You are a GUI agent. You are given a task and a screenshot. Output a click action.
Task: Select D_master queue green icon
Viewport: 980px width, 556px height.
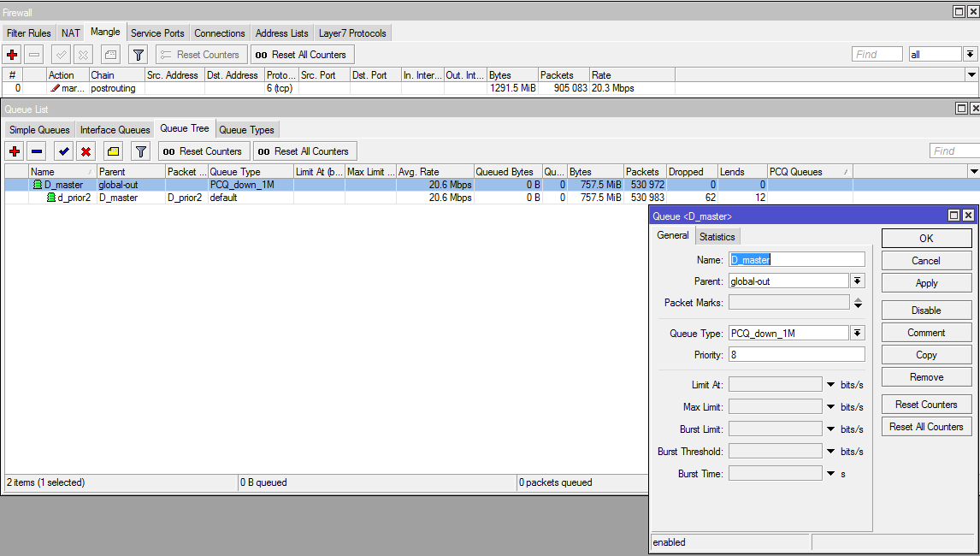pos(37,185)
